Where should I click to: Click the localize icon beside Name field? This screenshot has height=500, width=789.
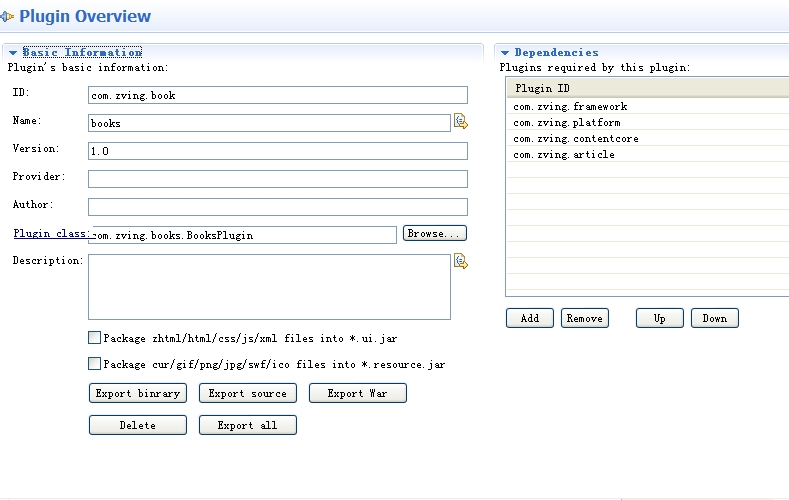coord(460,122)
